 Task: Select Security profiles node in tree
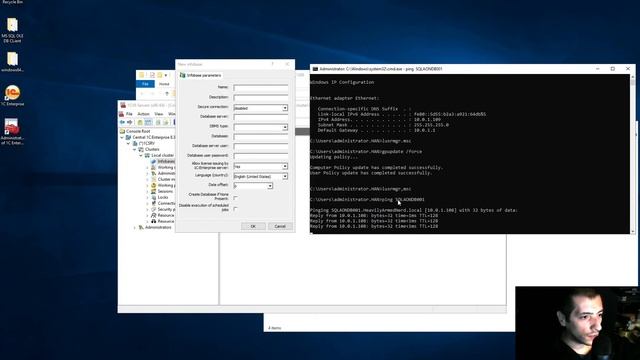[x=163, y=209]
